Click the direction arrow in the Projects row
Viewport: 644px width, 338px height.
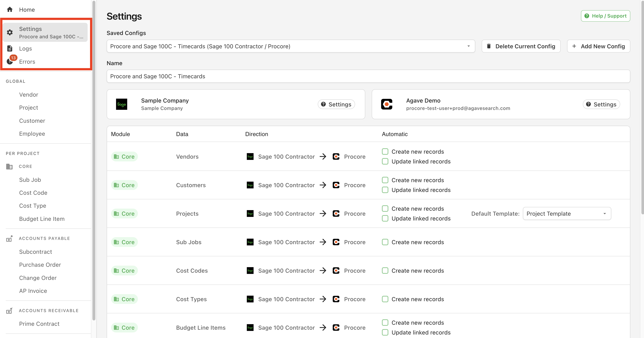coord(323,214)
